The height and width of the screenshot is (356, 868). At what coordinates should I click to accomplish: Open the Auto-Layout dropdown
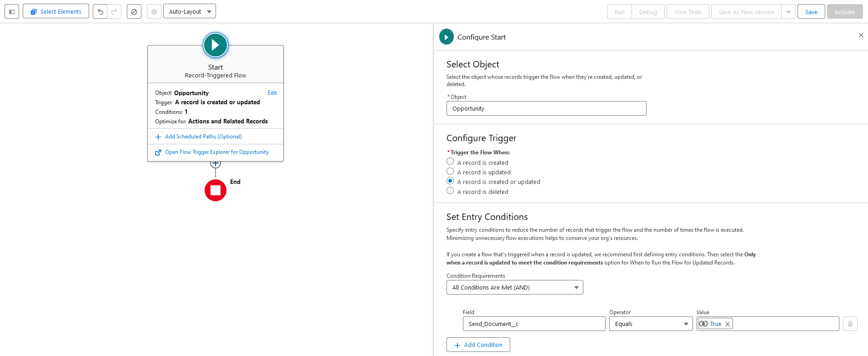pos(190,11)
